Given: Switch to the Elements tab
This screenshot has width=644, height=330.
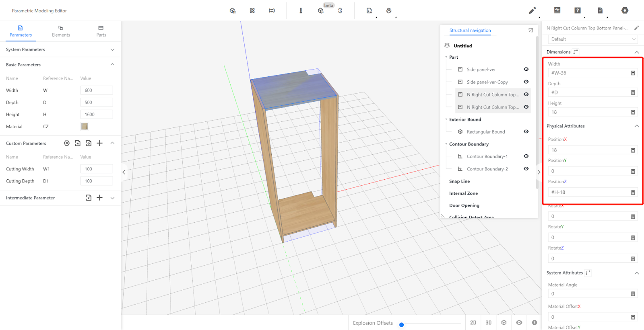Looking at the screenshot, I should pyautogui.click(x=61, y=31).
